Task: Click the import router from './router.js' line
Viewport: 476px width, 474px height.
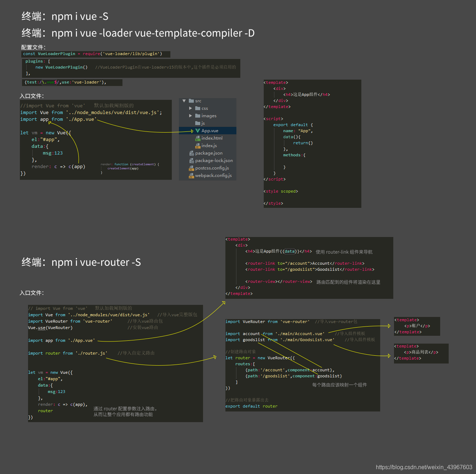Action: point(68,353)
